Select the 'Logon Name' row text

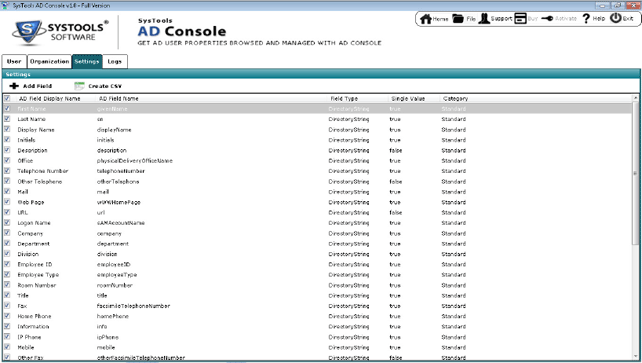(x=34, y=223)
